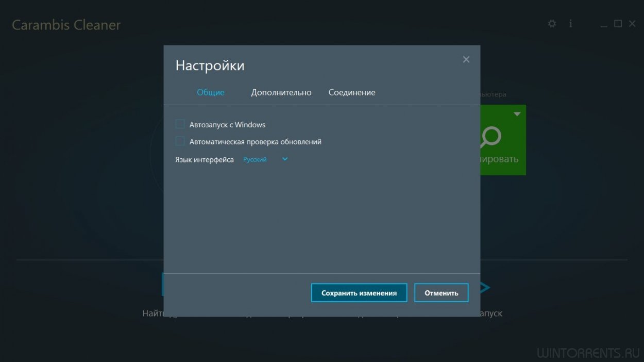Maximize the Carambis Cleaner window
Screen dimensions: 644x362
[618, 24]
